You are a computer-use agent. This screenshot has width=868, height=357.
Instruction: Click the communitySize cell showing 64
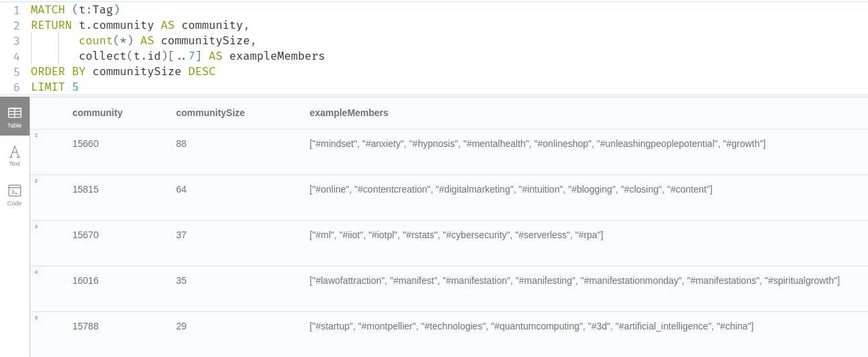[x=181, y=189]
